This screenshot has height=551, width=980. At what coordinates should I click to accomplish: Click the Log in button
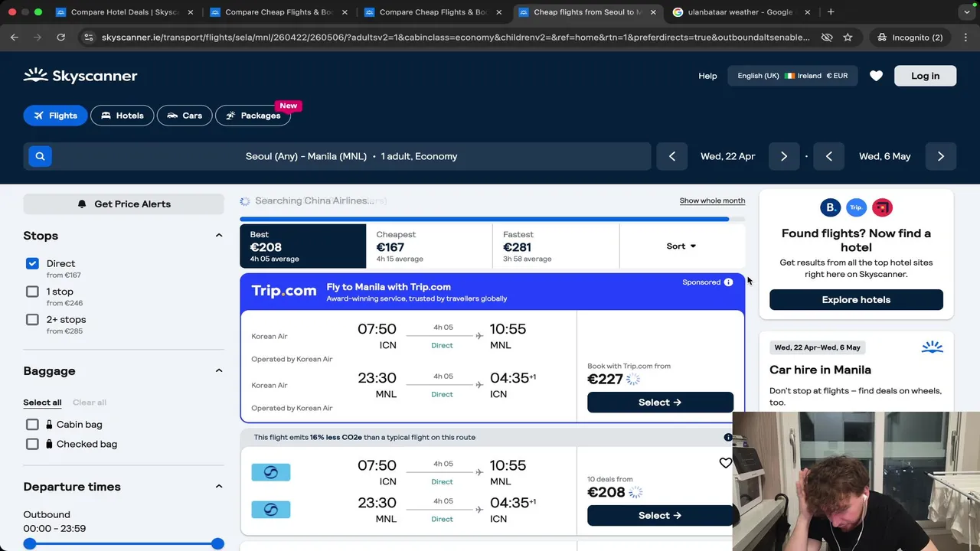tap(925, 76)
